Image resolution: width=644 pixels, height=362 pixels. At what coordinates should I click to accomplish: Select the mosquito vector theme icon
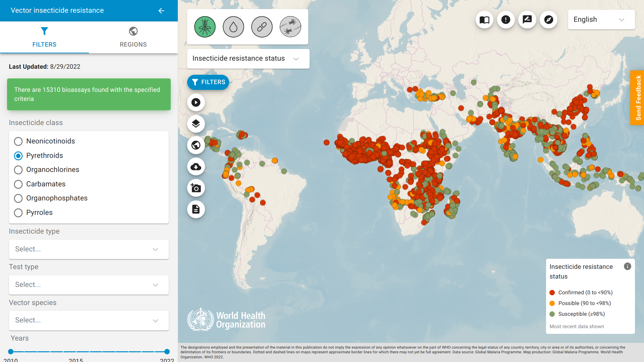205,27
